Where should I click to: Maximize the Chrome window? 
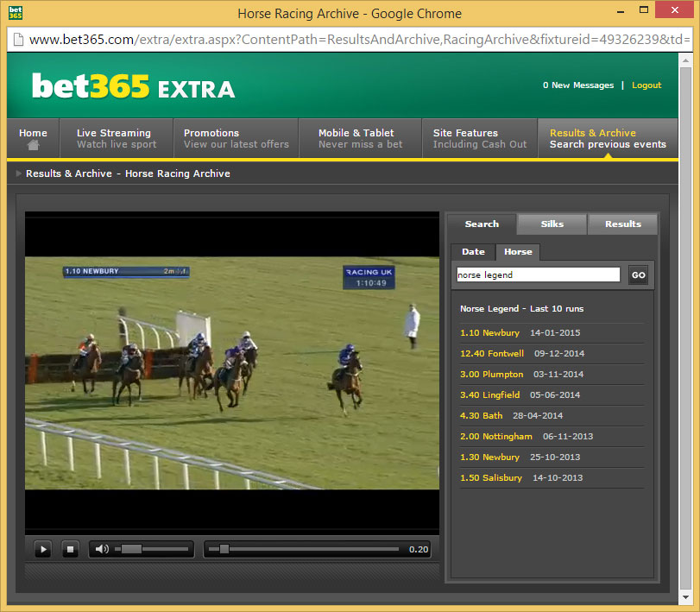coord(644,9)
